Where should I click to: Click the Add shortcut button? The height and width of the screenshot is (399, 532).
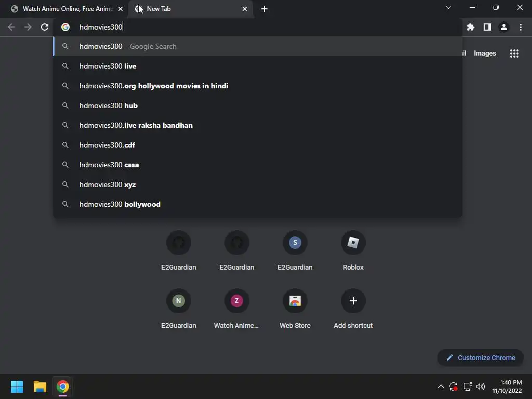353,309
